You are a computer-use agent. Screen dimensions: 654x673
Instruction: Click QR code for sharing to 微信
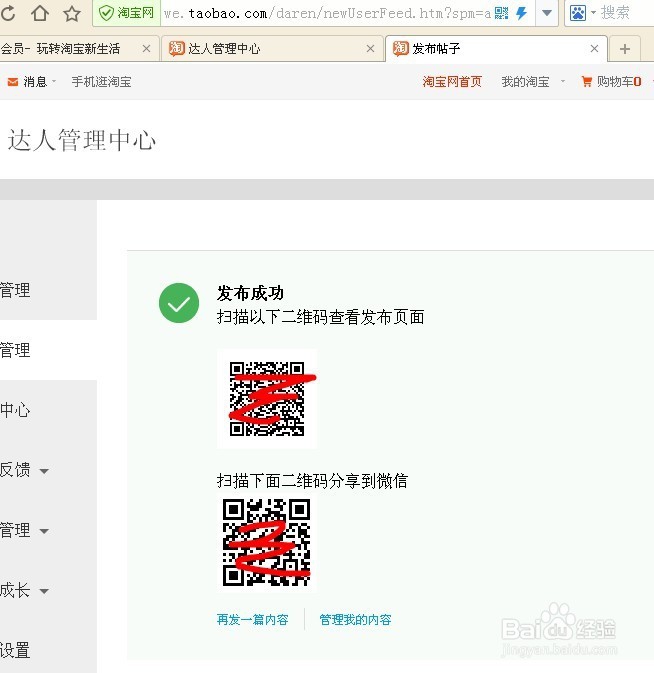(x=266, y=542)
